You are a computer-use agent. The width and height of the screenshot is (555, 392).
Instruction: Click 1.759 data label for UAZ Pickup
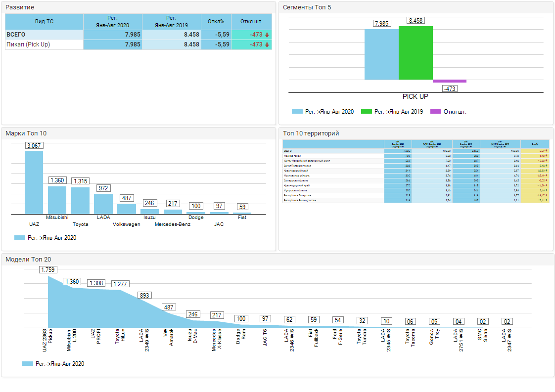48,270
